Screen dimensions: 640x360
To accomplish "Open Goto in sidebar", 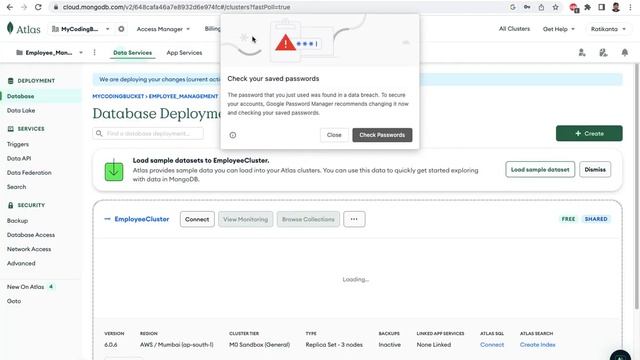I will coord(14,301).
